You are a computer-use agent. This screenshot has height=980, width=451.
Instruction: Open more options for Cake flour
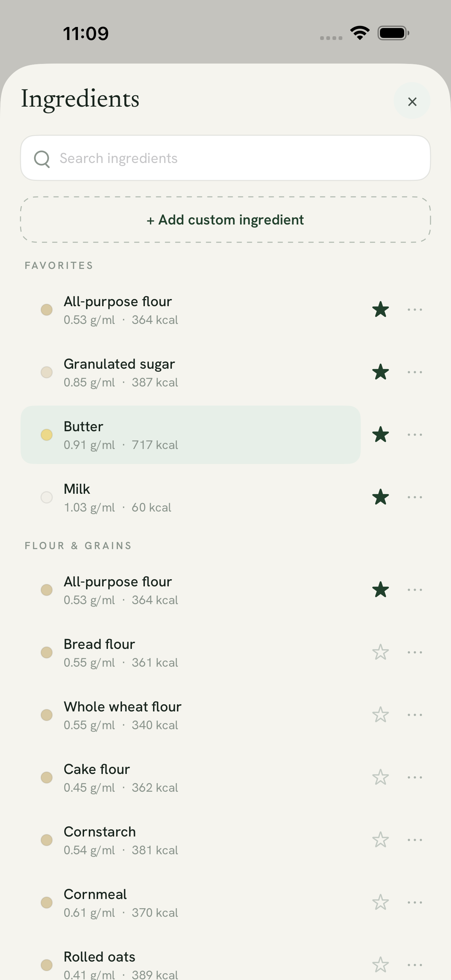414,777
